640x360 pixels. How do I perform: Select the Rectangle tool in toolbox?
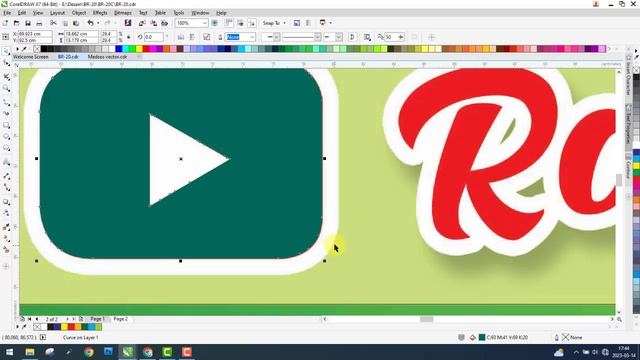click(6, 125)
